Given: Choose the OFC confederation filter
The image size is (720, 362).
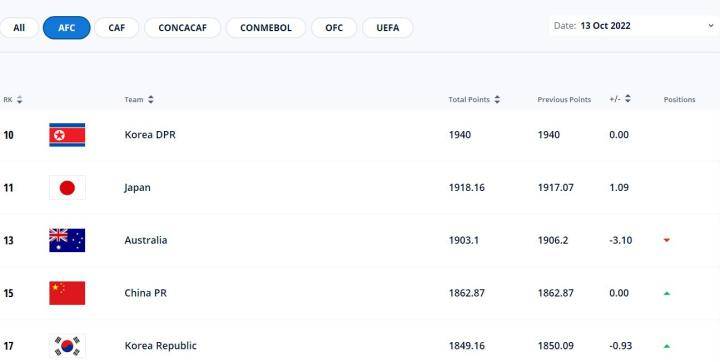Looking at the screenshot, I should [x=334, y=28].
